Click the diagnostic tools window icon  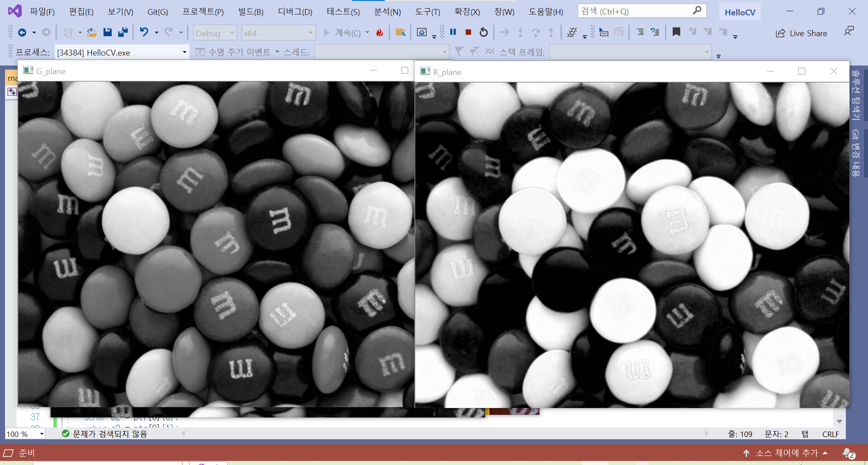point(422,33)
